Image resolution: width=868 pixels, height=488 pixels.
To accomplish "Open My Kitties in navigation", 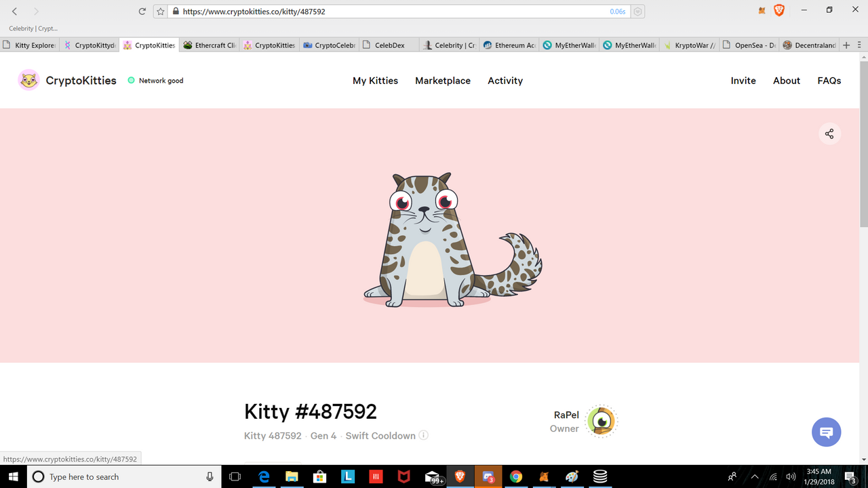I will (375, 80).
